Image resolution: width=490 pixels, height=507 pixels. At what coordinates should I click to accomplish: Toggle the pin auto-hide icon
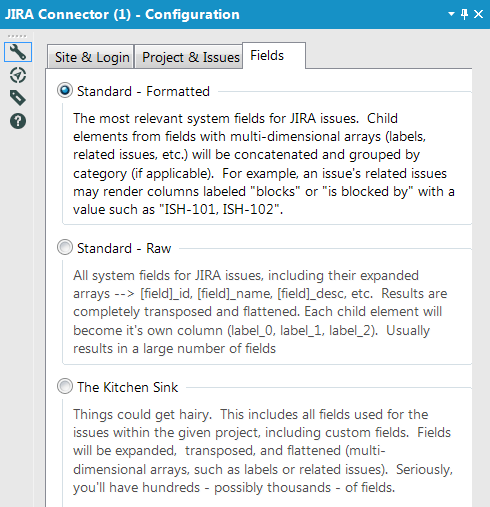pyautogui.click(x=464, y=14)
